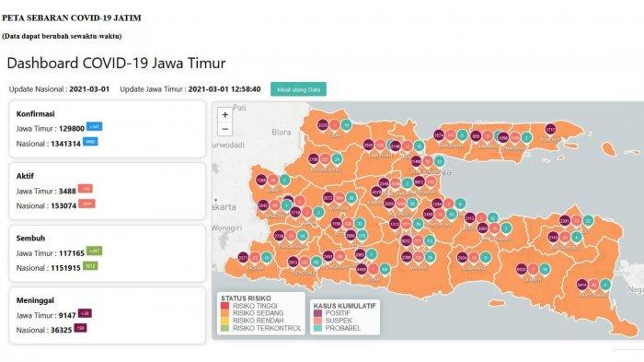
Task: Click red badge beside Aktif Nasional 153074
Action: pos(86,204)
